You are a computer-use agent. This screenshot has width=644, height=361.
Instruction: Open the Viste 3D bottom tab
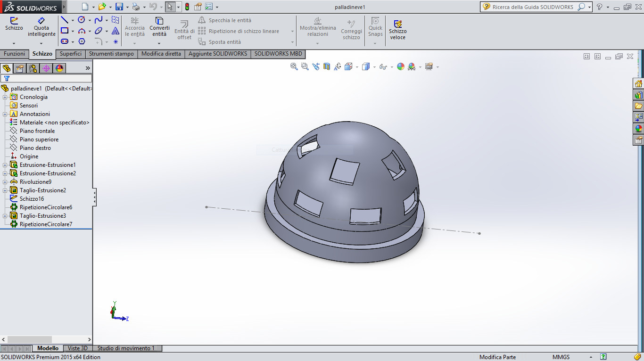click(x=78, y=348)
